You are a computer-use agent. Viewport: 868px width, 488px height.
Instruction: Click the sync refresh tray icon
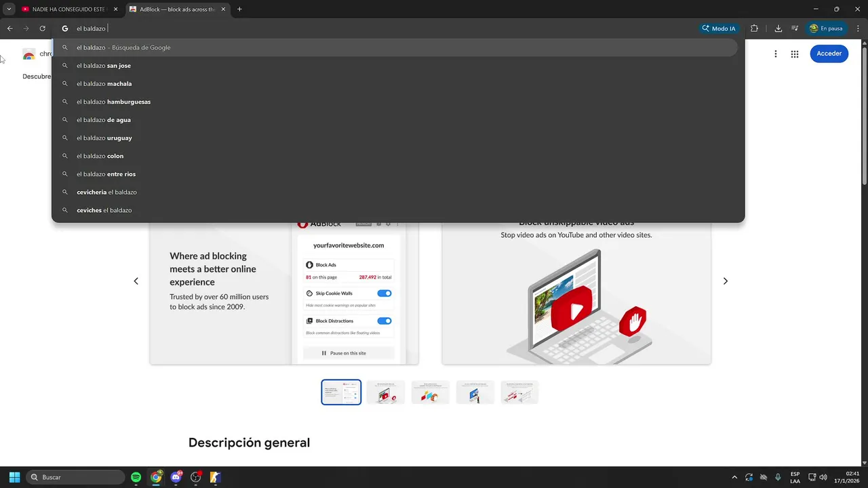coord(749,477)
